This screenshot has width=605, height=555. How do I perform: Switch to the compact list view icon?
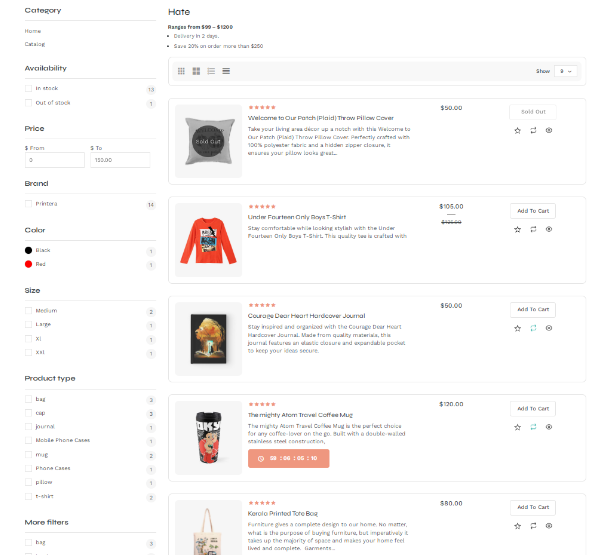pyautogui.click(x=226, y=71)
